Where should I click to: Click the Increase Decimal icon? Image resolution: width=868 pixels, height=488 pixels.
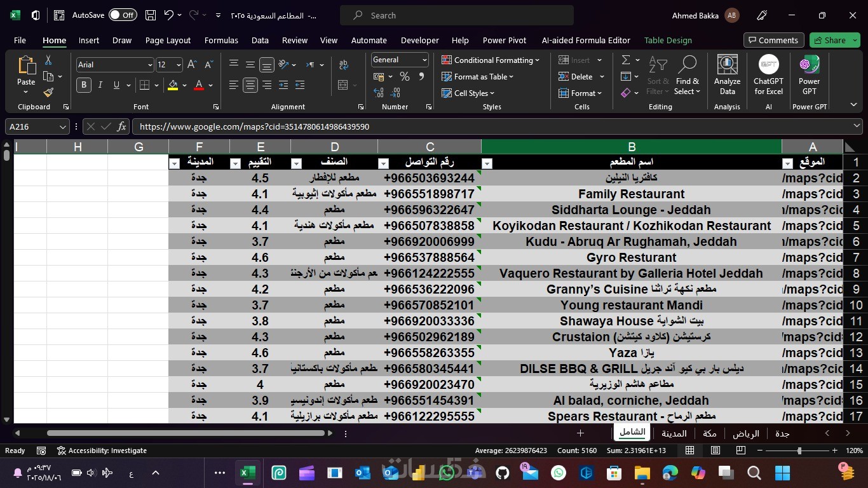point(379,93)
